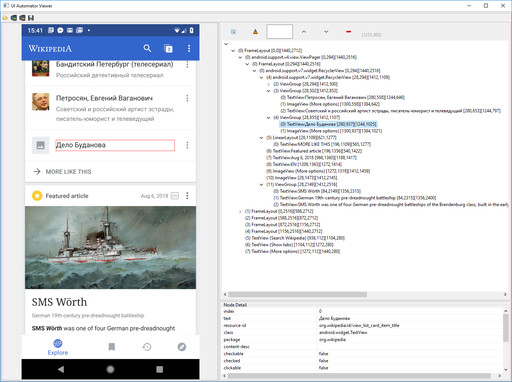Collapse the (3) ViewGroup node
Viewport: 512px width, 382px height.
[x=268, y=91]
